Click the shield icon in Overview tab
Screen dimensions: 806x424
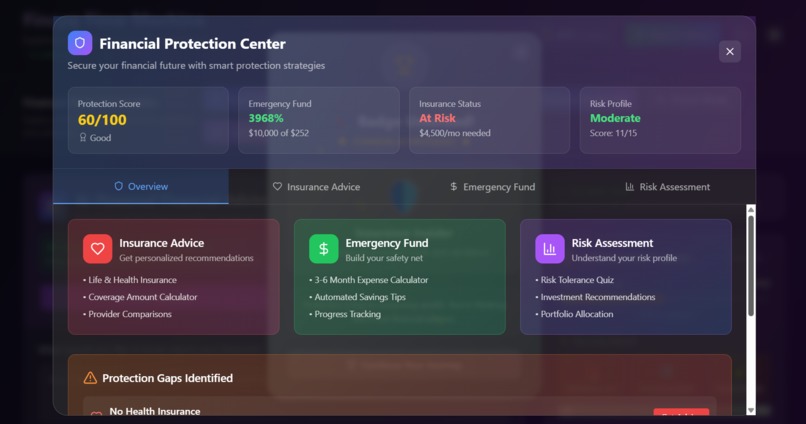(119, 186)
